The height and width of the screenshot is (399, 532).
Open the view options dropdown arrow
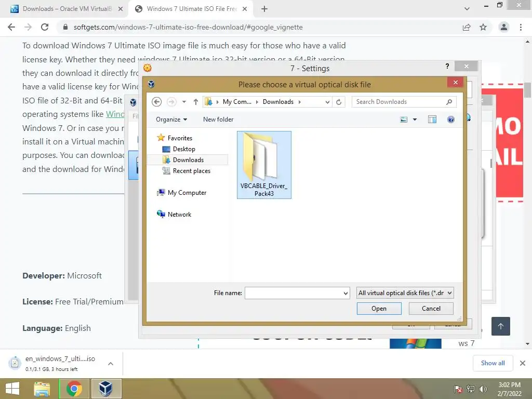415,119
